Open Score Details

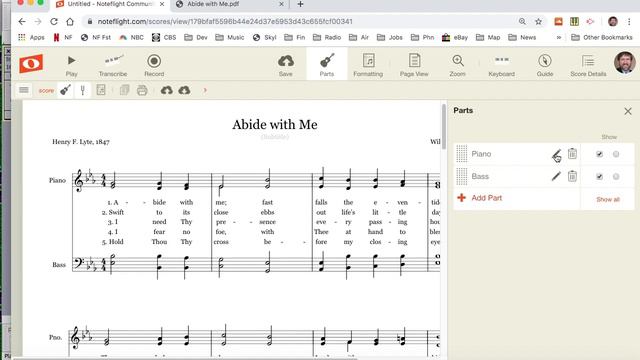point(588,65)
